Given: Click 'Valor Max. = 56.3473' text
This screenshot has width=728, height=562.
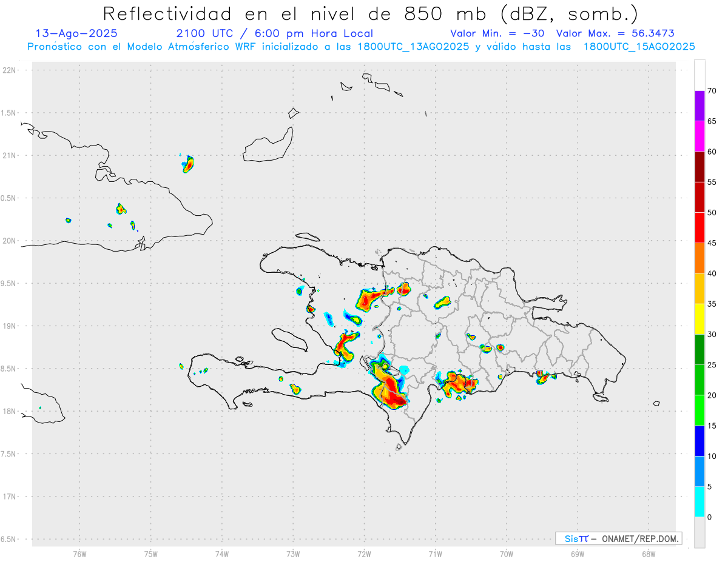Looking at the screenshot, I should (615, 33).
